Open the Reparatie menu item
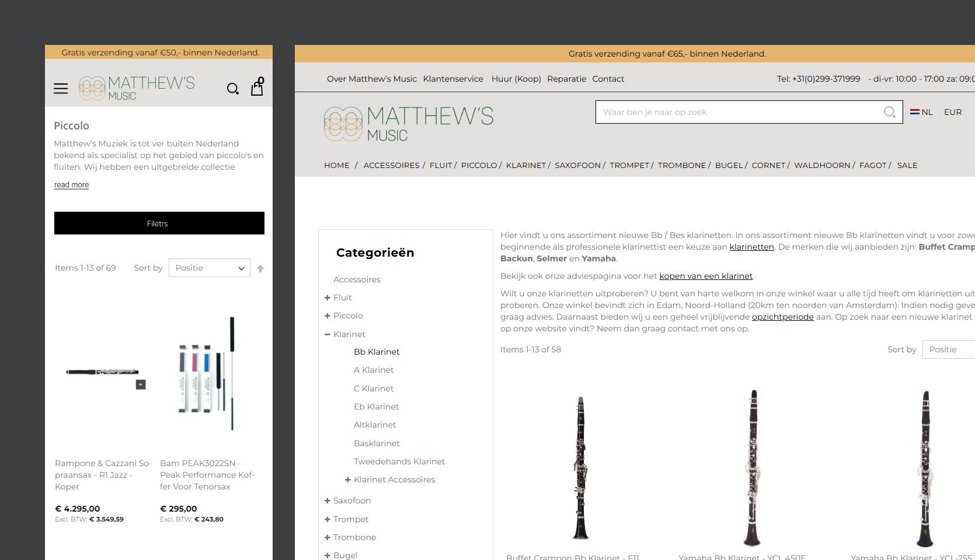 (566, 79)
